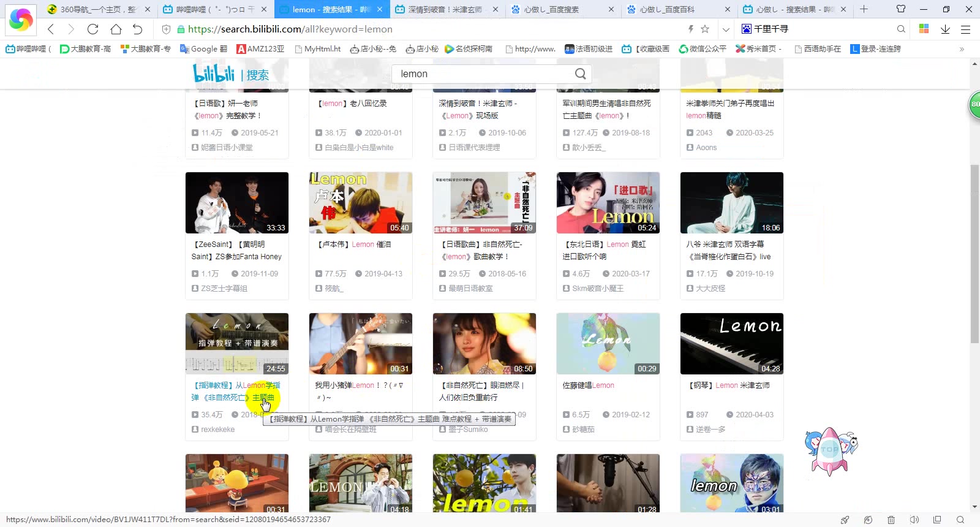Open the browser hamburger menu
Image resolution: width=980 pixels, height=527 pixels.
tap(966, 29)
